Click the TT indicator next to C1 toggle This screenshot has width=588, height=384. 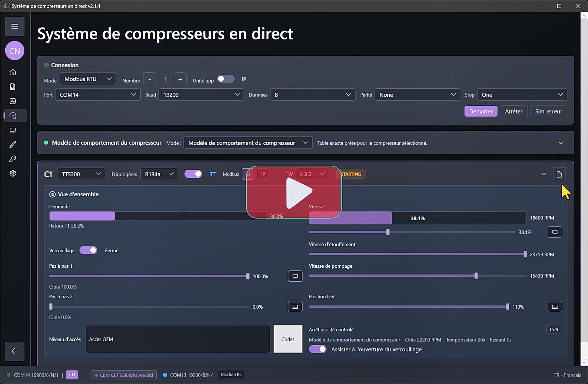tap(213, 174)
